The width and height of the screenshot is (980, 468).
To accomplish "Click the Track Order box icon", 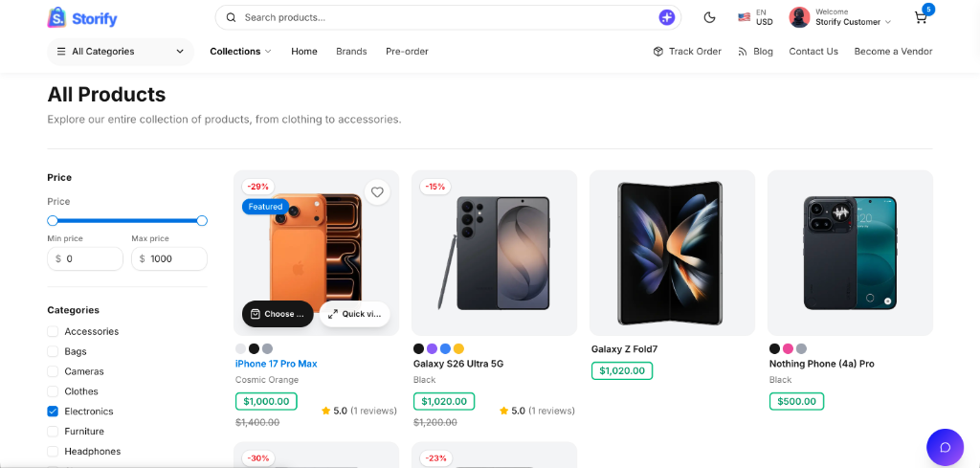I will (658, 52).
